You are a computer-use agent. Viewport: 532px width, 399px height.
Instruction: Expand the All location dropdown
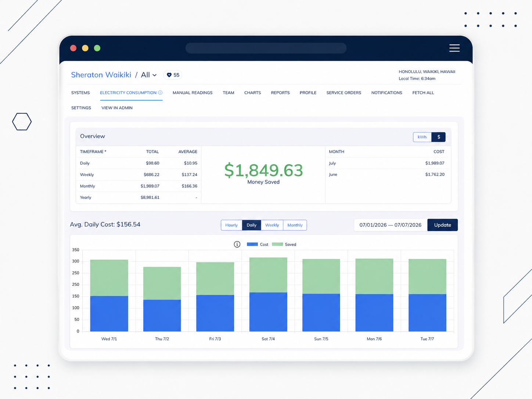(x=149, y=75)
